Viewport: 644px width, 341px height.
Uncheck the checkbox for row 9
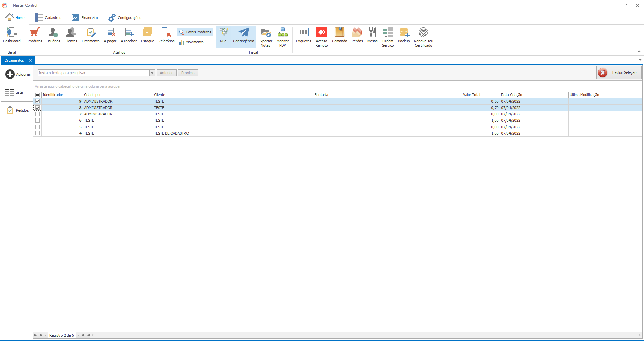(x=38, y=101)
